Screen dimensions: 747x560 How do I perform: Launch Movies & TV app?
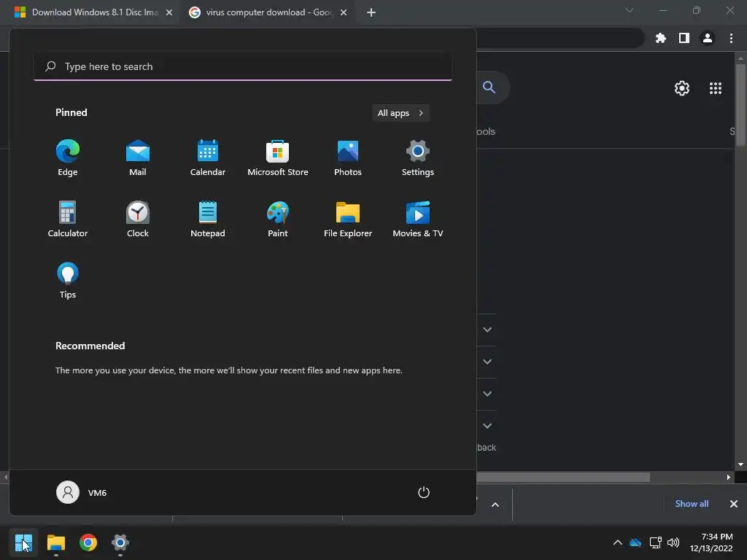418,219
